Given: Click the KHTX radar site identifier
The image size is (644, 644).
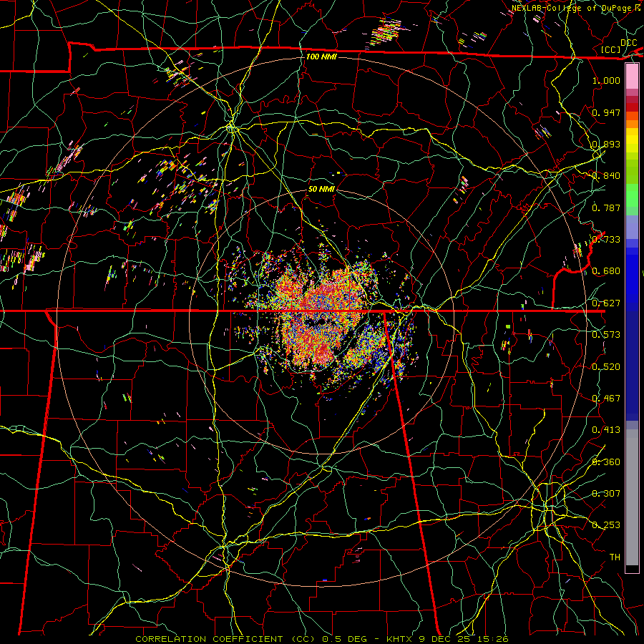Looking at the screenshot, I should (401, 639).
